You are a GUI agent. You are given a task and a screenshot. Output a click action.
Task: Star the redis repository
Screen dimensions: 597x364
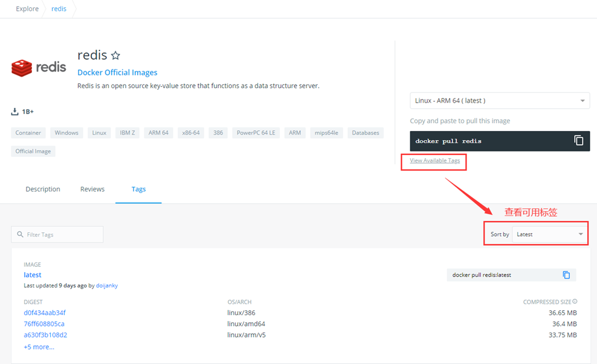tap(115, 56)
